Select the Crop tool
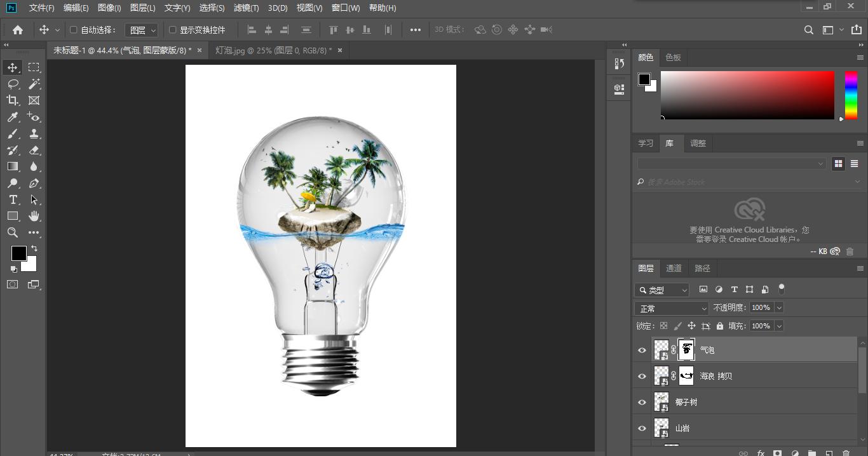 click(x=13, y=100)
